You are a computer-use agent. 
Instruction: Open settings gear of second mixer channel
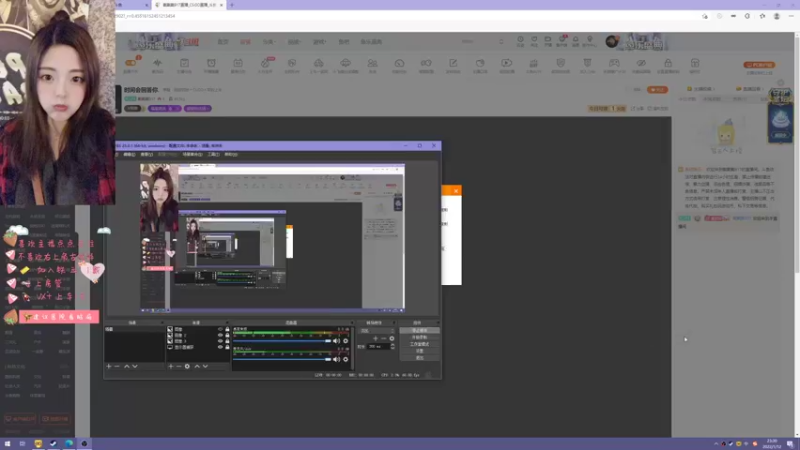[345, 360]
